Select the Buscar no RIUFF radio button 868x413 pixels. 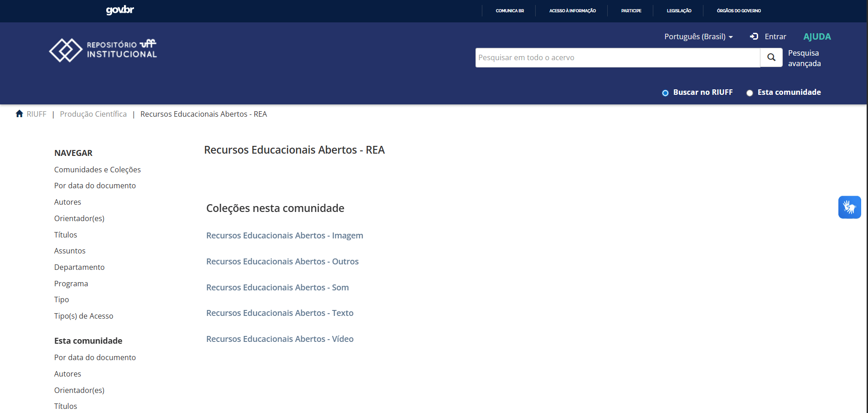(665, 93)
